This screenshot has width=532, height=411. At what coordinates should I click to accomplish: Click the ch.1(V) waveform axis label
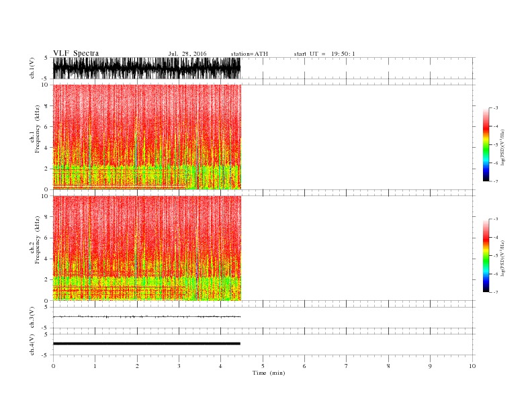point(32,68)
